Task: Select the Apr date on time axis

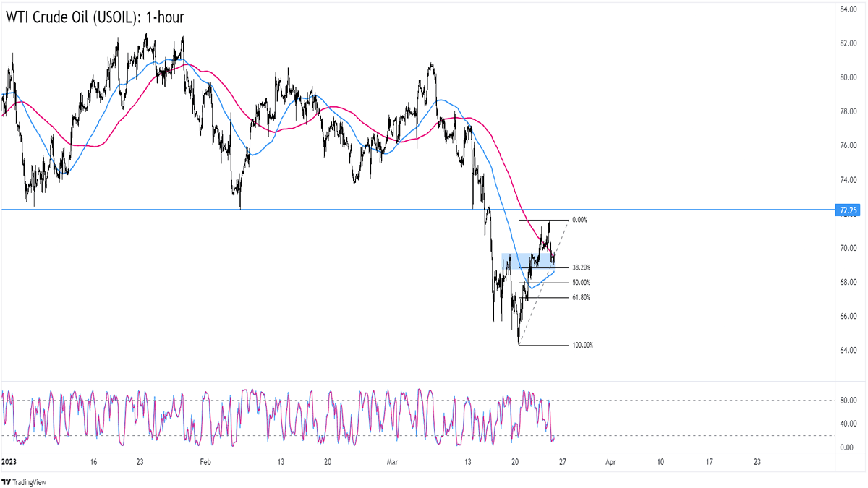Action: pos(610,461)
